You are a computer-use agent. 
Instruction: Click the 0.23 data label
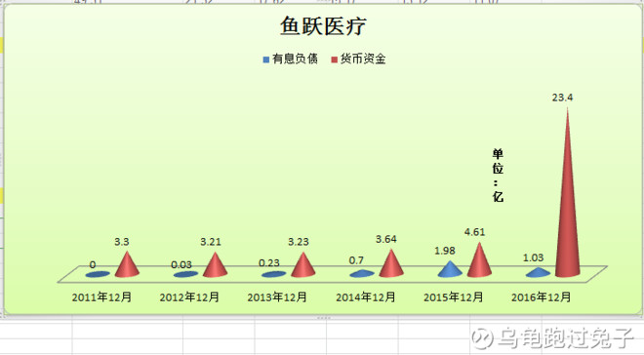click(269, 262)
